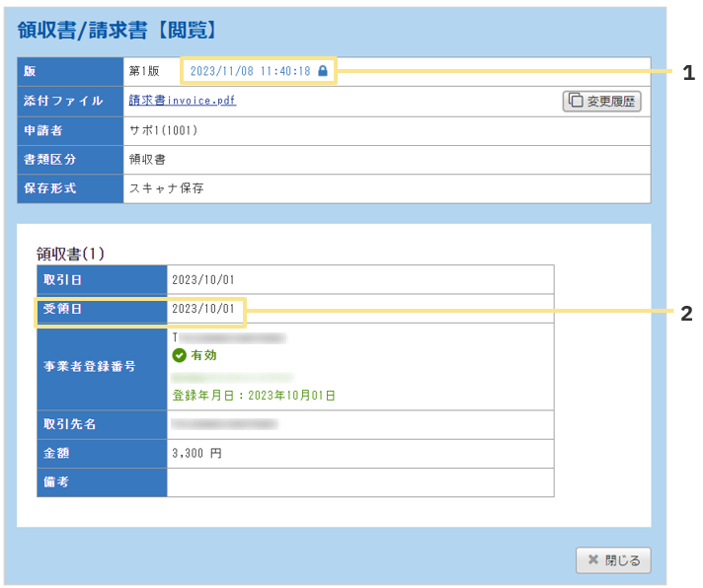Close the dialog with the 閉じる button
This screenshot has height=588, width=703.
coord(613,560)
